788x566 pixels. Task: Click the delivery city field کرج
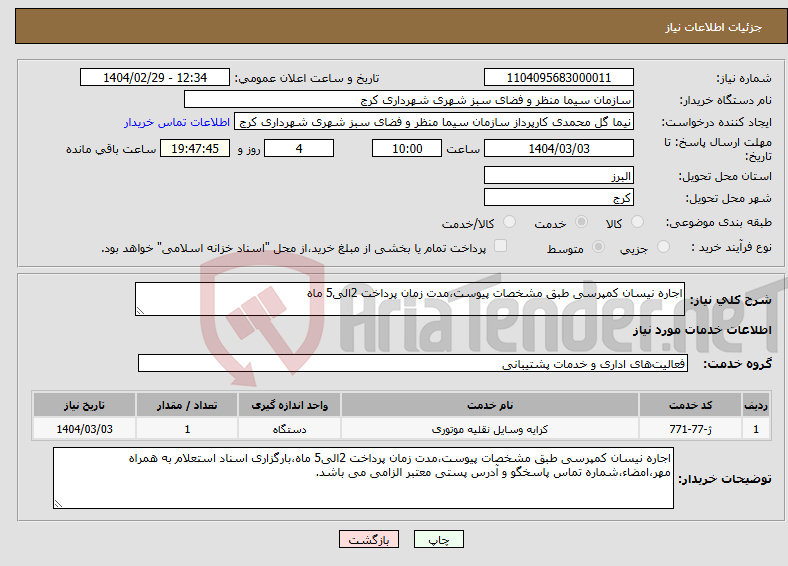pos(559,197)
